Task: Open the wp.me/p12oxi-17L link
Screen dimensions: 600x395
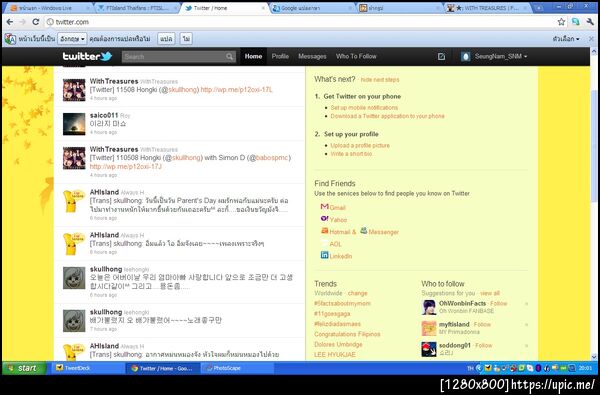Action: [x=236, y=90]
